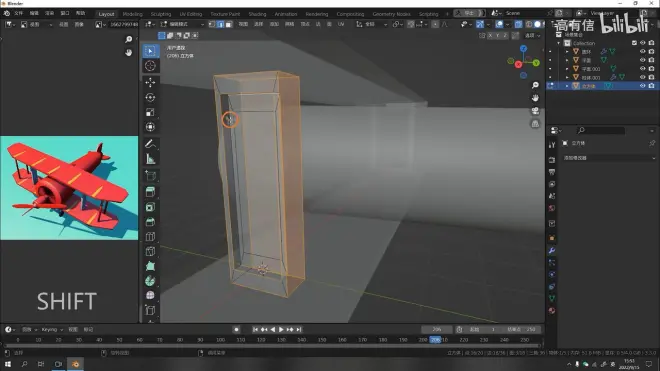The width and height of the screenshot is (660, 371).
Task: Switch to Sculpting workspace tab
Action: 161,14
